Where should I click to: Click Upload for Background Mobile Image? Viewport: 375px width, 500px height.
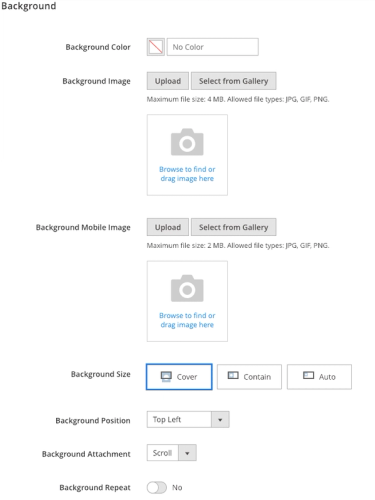click(168, 227)
